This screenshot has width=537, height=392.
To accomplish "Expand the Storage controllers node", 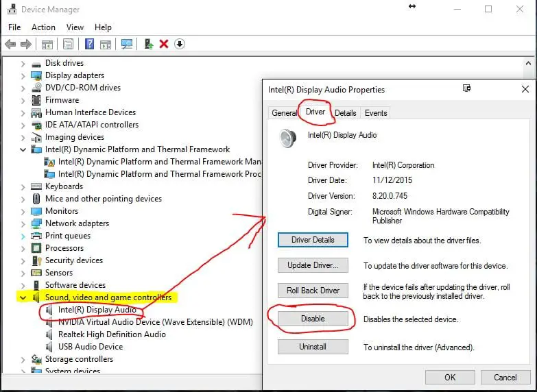I will pyautogui.click(x=23, y=360).
